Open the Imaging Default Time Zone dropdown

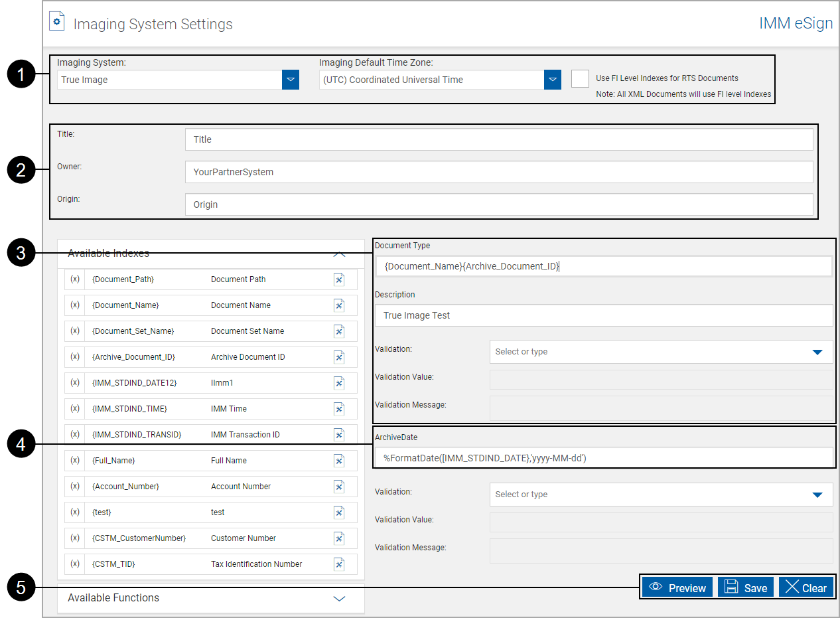coord(553,79)
